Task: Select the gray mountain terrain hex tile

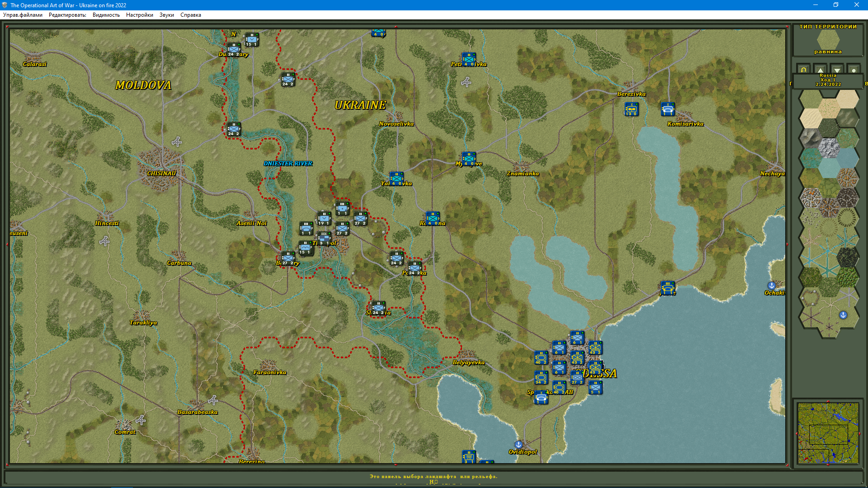Action: coord(811,138)
